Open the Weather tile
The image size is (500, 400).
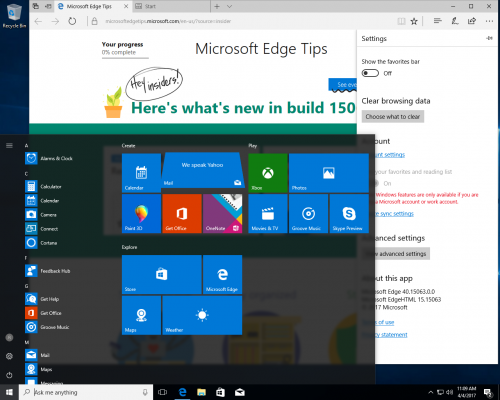[202, 315]
